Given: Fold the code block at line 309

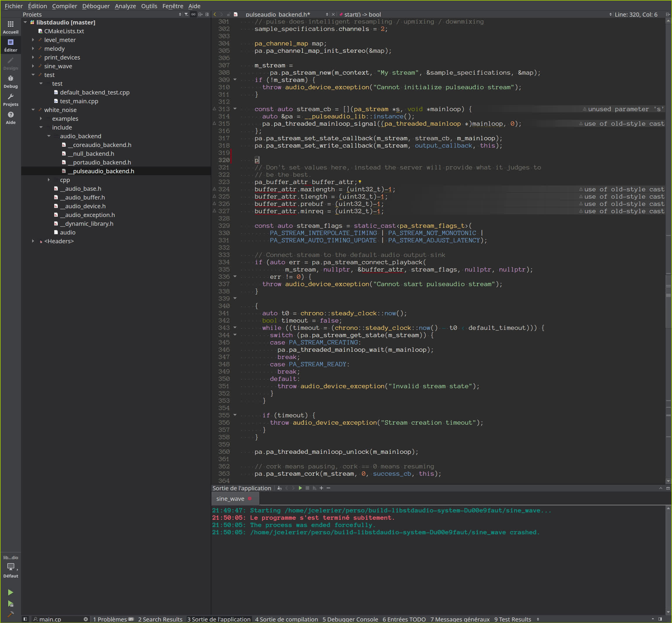Looking at the screenshot, I should (x=235, y=80).
